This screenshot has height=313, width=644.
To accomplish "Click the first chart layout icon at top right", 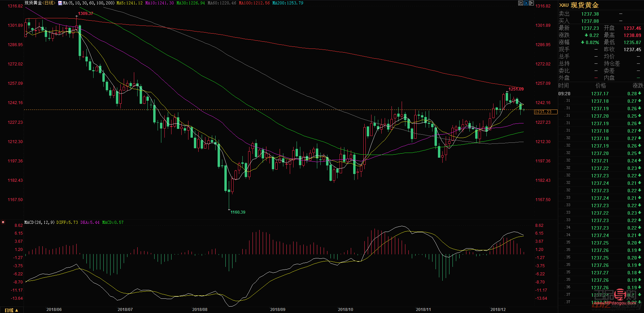I will point(521,3).
